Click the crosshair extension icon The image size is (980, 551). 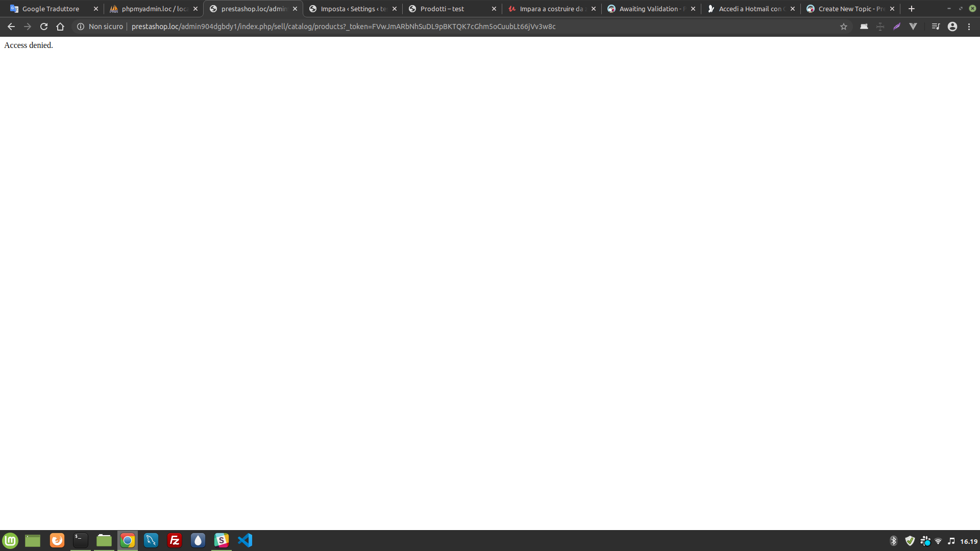coord(880,27)
